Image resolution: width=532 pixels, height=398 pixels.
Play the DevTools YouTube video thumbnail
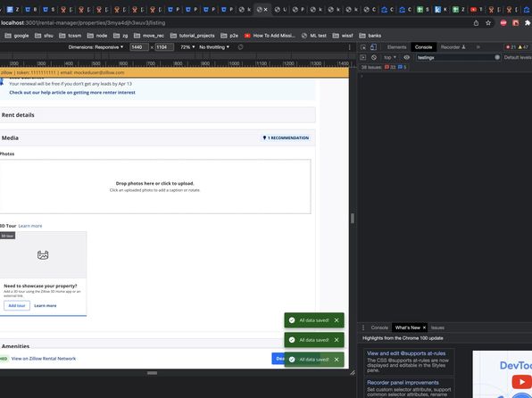[522, 381]
